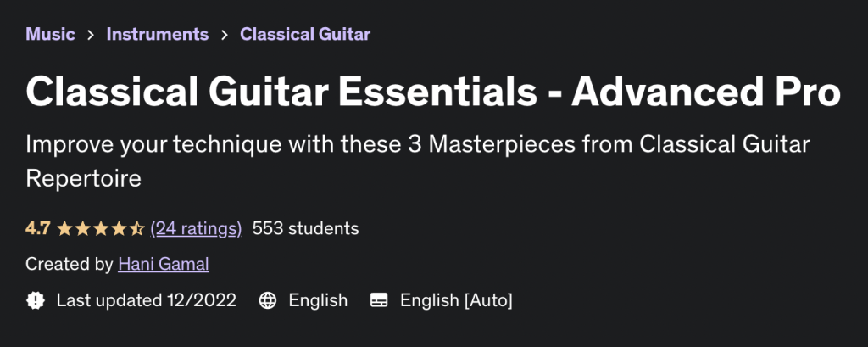This screenshot has width=868, height=347.
Task: Click the closed captions icon
Action: pos(380,300)
